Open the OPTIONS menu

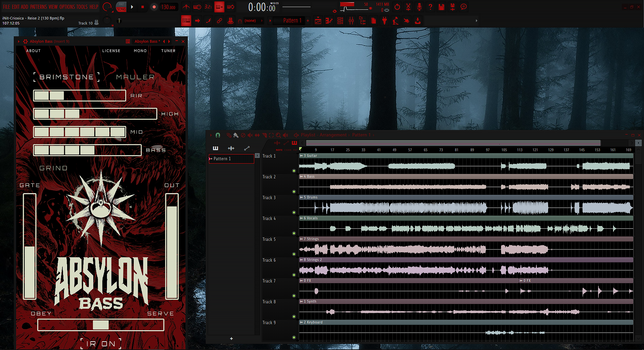pyautogui.click(x=67, y=7)
